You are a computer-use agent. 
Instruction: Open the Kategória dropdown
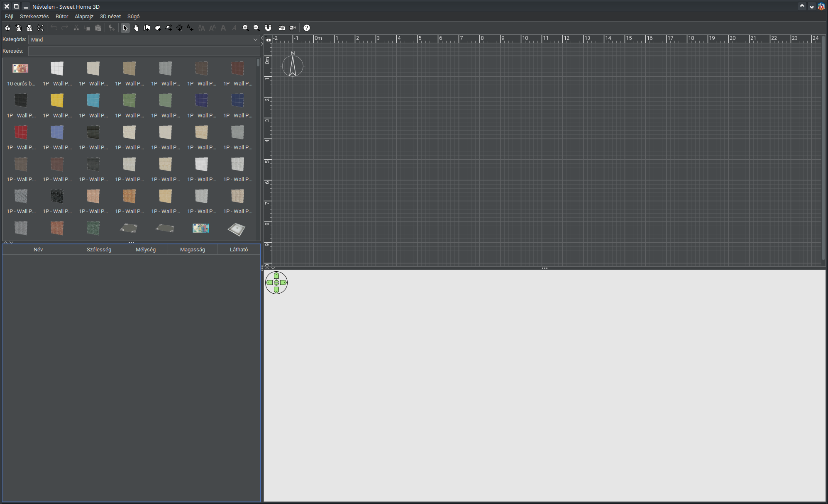tap(144, 39)
